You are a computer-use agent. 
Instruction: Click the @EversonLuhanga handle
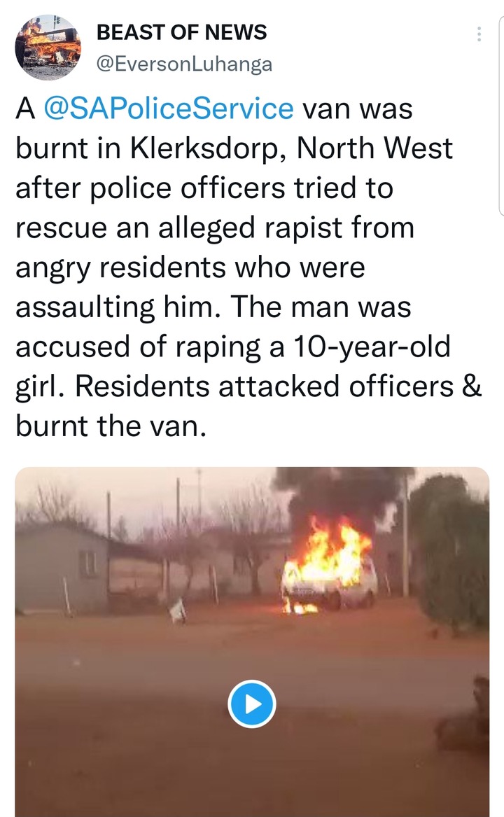pyautogui.click(x=185, y=64)
